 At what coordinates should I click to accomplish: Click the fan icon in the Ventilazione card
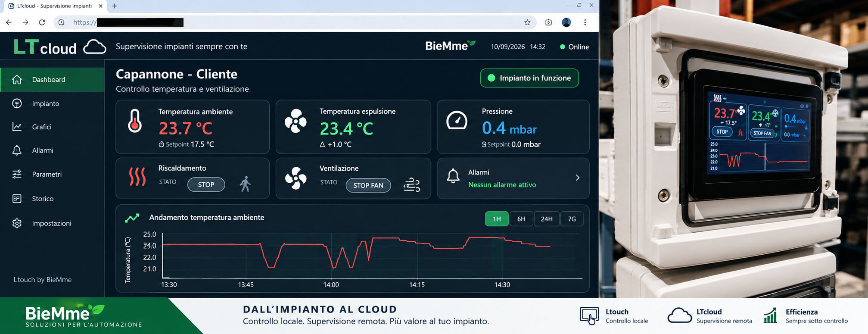(x=296, y=178)
